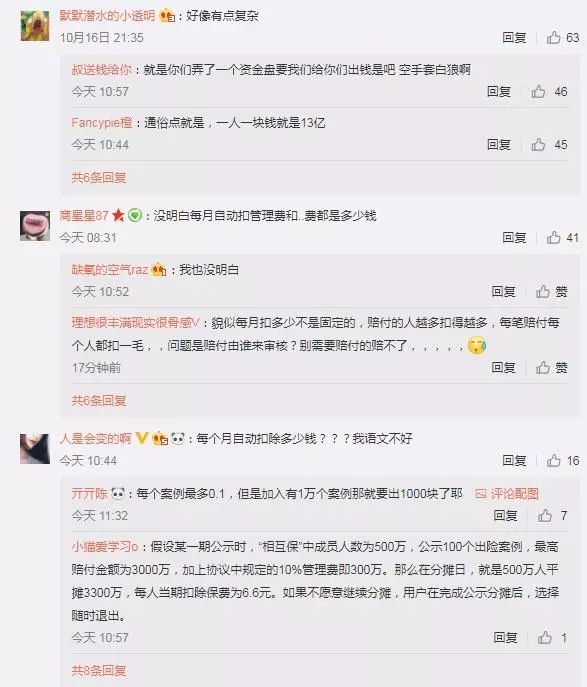Open 叔送钱给你's user profile
This screenshot has width=587, height=687.
pyautogui.click(x=102, y=69)
